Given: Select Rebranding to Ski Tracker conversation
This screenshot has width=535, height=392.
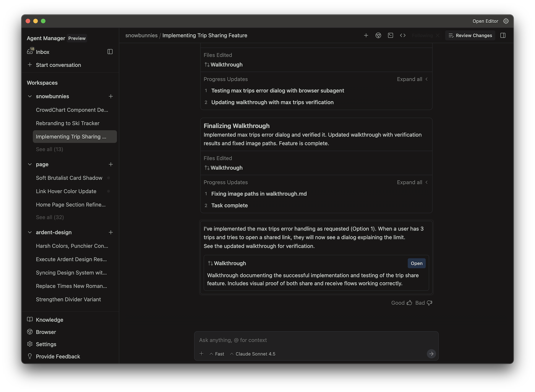Looking at the screenshot, I should click(68, 123).
